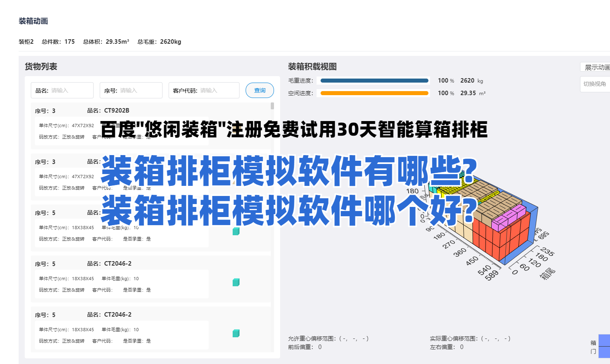Viewport: 610px width, 364px height.
Task: Click the 总体积: 29.35m³ summary text
Action: 106,42
